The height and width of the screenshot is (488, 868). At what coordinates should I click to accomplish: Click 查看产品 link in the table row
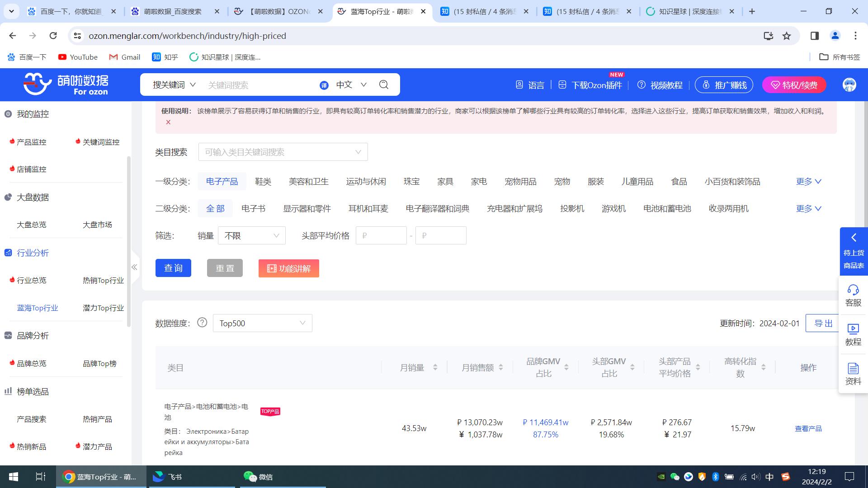(808, 428)
